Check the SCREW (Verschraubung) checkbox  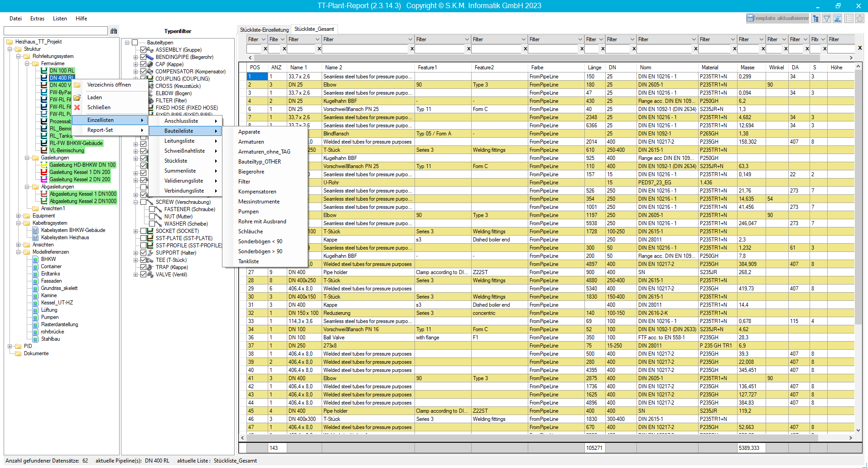pos(143,202)
